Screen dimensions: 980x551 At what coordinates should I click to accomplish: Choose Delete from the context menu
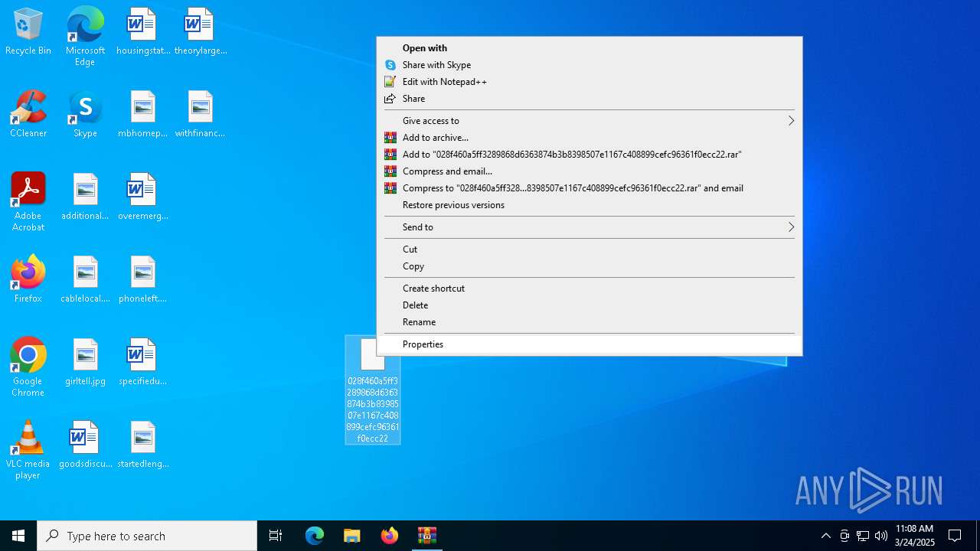point(590,305)
